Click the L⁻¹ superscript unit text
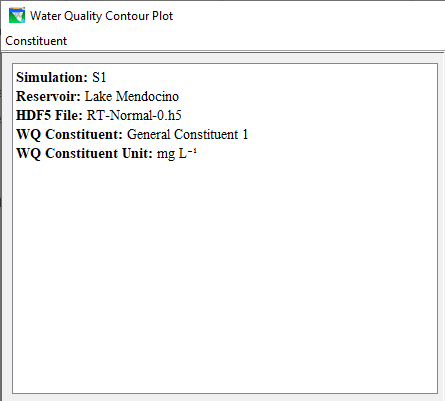The height and width of the screenshot is (401, 445). (x=188, y=153)
